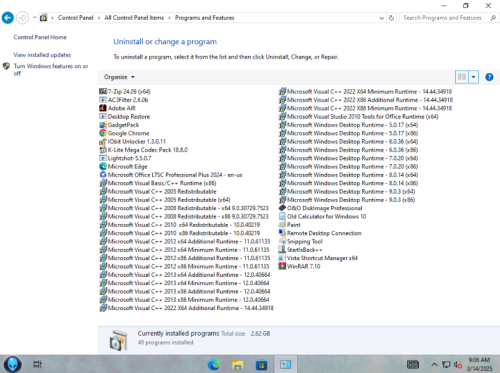Go to All Control Panel Items breadcrumb
This screenshot has height=373, width=500.
pyautogui.click(x=134, y=18)
